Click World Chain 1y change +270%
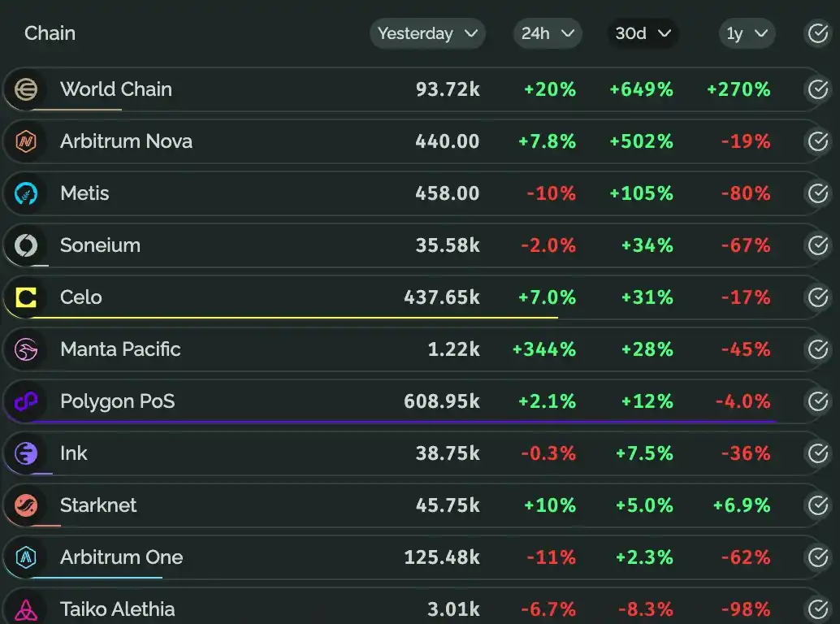Viewport: 840px width, 624px height. (738, 89)
